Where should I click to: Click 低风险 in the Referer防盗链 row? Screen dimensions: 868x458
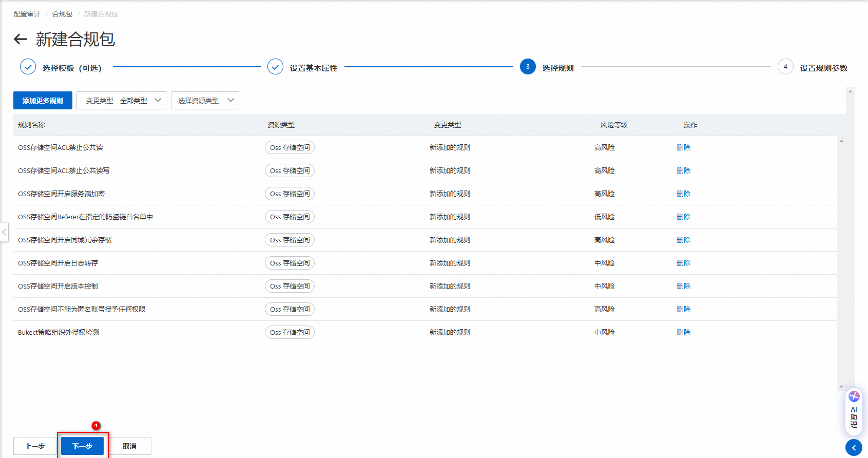[605, 217]
